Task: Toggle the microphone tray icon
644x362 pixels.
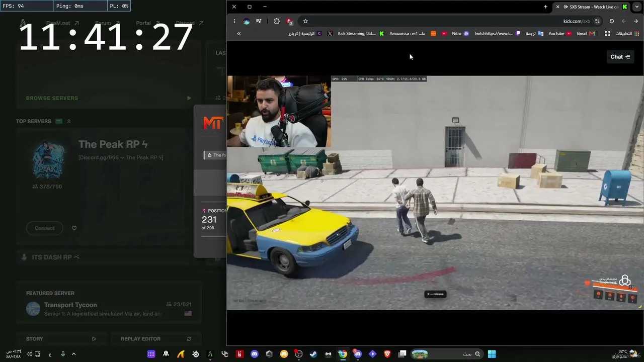Action: [63, 354]
